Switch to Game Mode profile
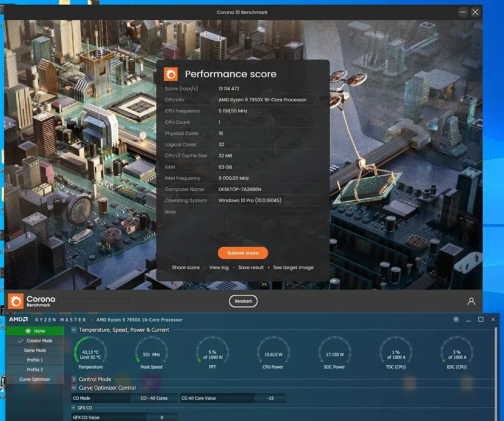Image resolution: width=504 pixels, height=421 pixels. point(35,350)
